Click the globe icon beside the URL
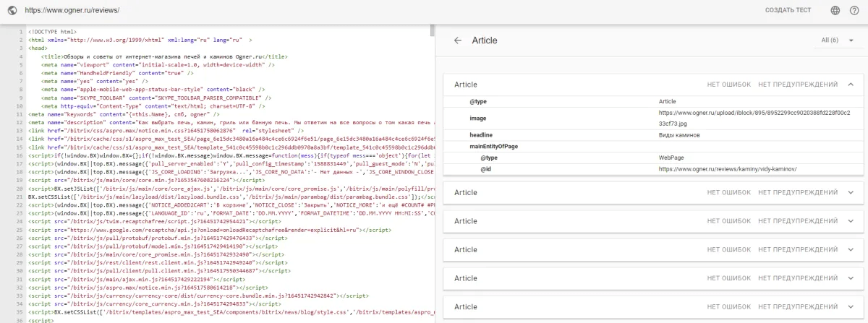868x323 pixels. pos(12,11)
